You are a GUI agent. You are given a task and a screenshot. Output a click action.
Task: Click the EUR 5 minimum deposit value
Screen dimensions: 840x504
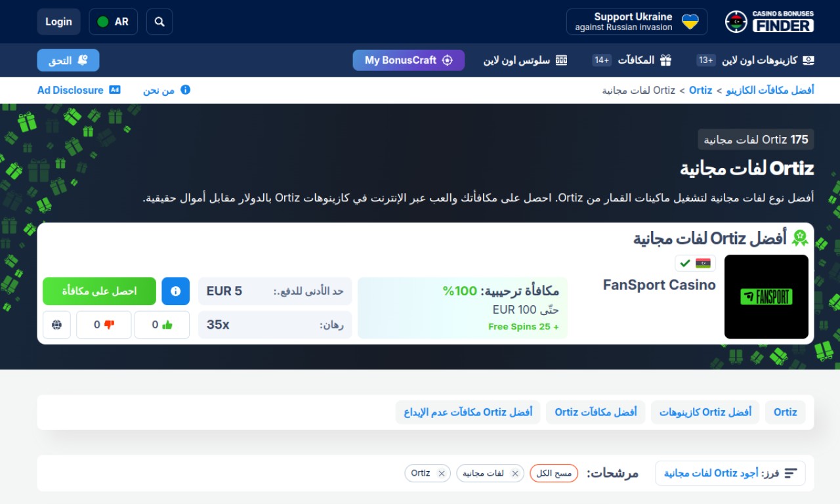(x=224, y=291)
